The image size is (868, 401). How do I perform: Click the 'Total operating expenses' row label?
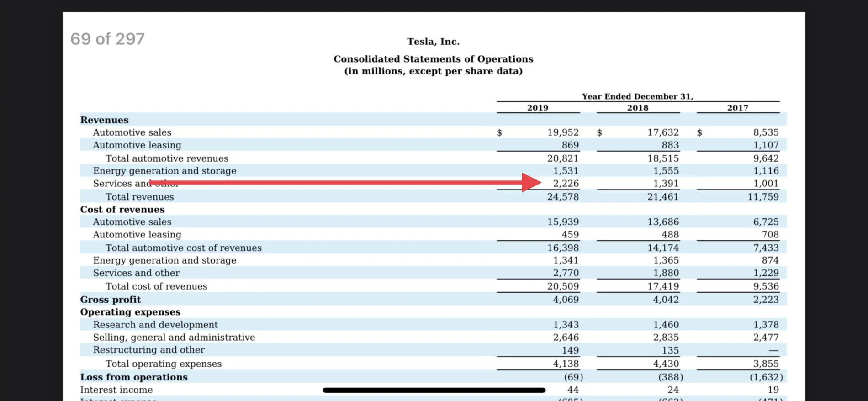pos(164,364)
